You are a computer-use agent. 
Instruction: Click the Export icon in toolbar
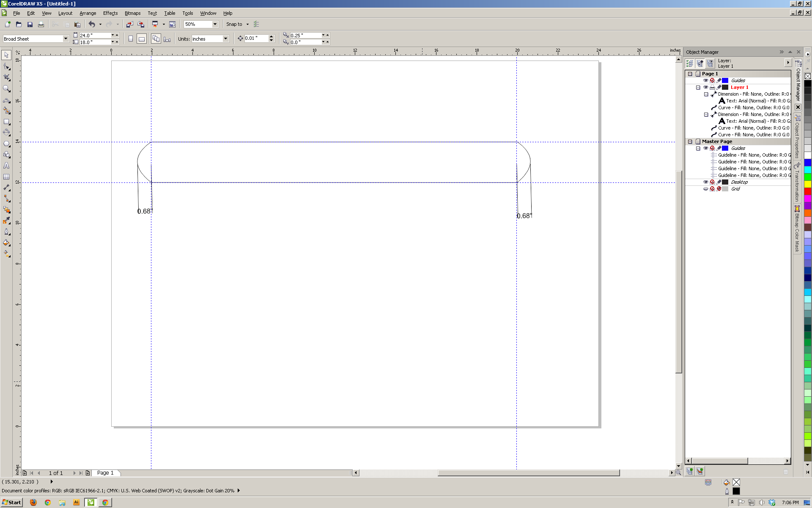coord(140,24)
